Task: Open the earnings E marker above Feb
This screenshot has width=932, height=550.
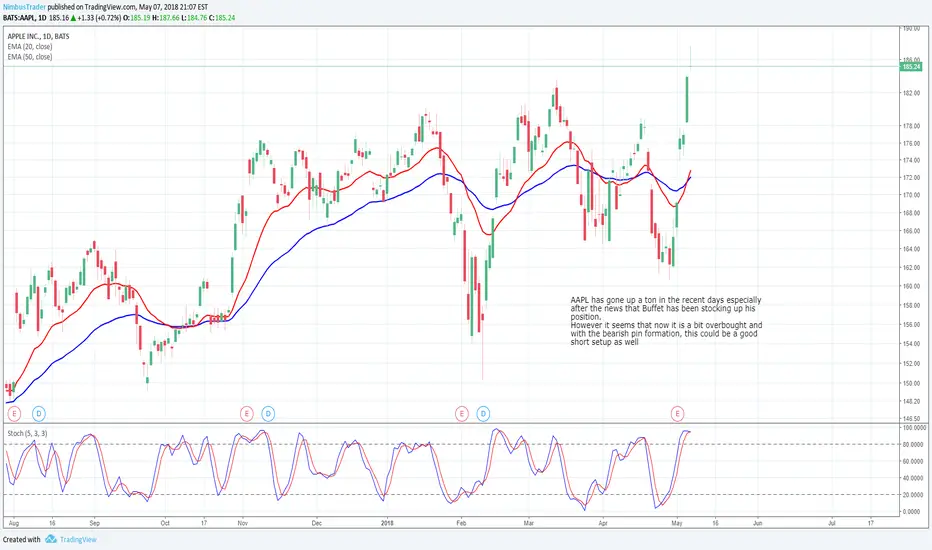Action: 462,413
